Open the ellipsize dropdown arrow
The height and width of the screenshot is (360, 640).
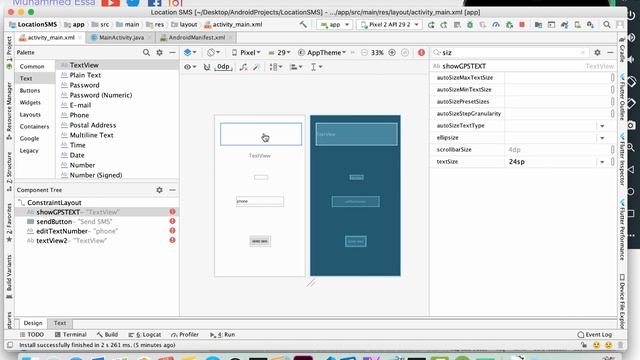click(x=602, y=138)
